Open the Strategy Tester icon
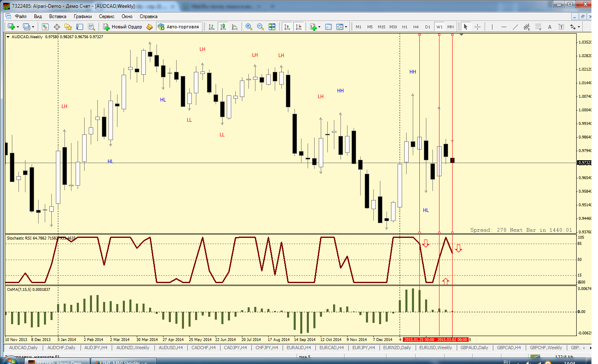 click(x=91, y=27)
